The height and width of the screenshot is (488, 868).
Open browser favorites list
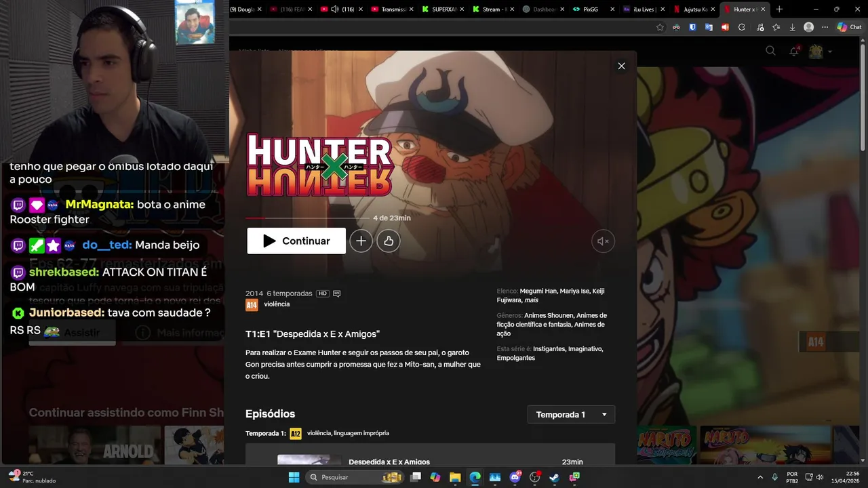[776, 27]
